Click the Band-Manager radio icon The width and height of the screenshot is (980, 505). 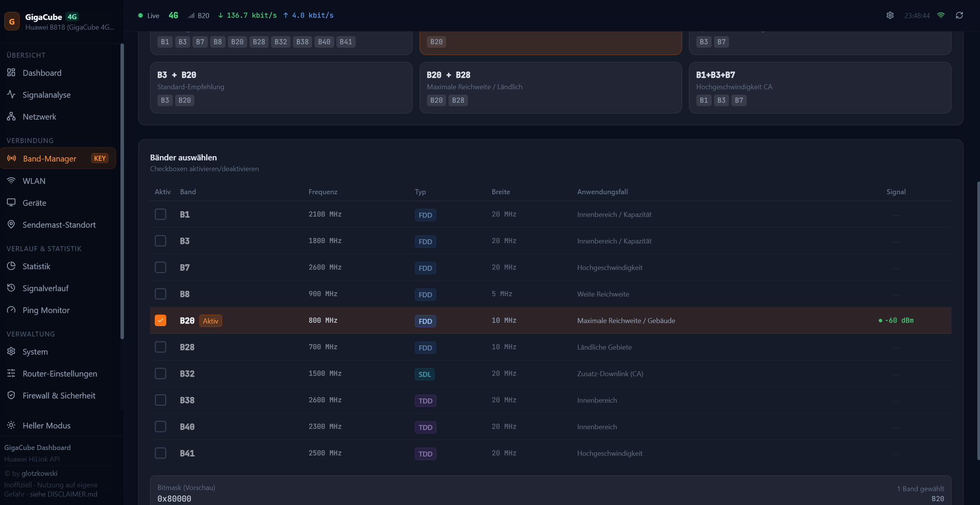12,158
